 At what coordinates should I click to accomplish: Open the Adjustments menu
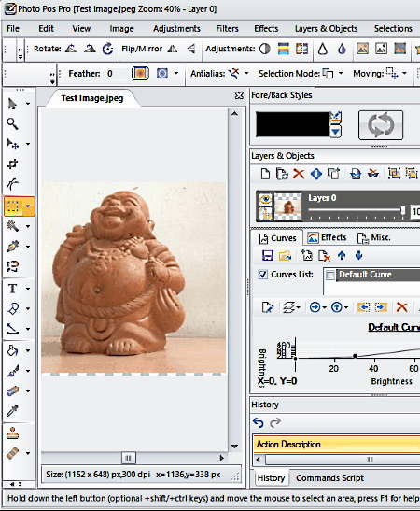(176, 29)
